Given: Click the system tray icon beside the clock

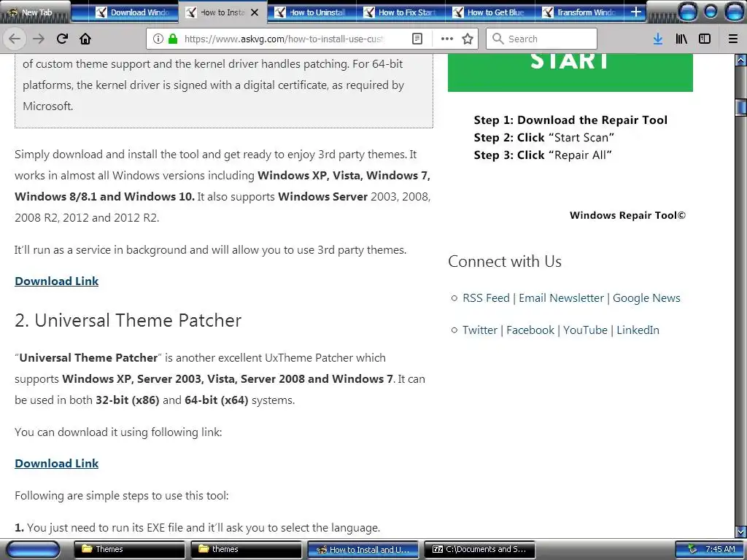Looking at the screenshot, I should (x=692, y=549).
